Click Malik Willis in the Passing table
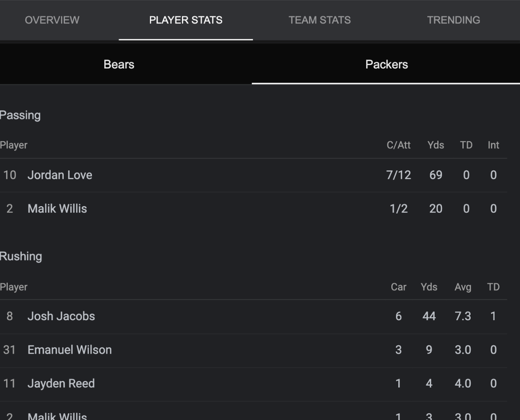Viewport: 520px width, 420px height. [x=57, y=209]
